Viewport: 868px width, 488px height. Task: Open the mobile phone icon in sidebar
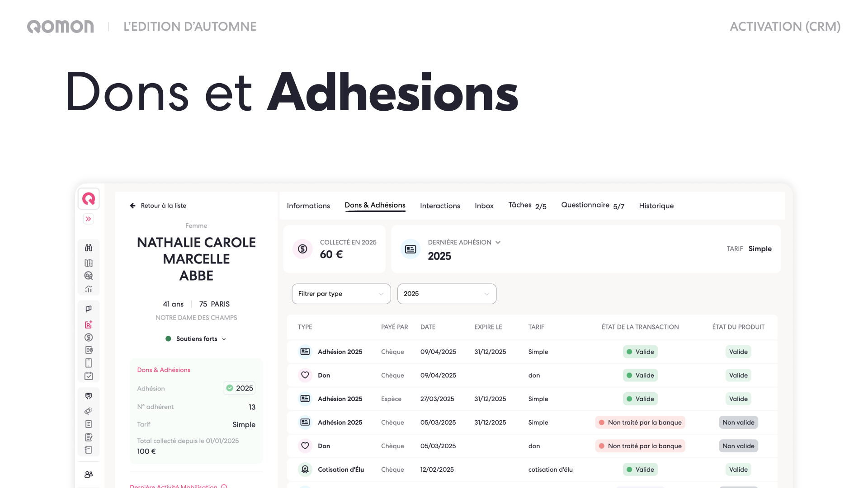click(89, 363)
